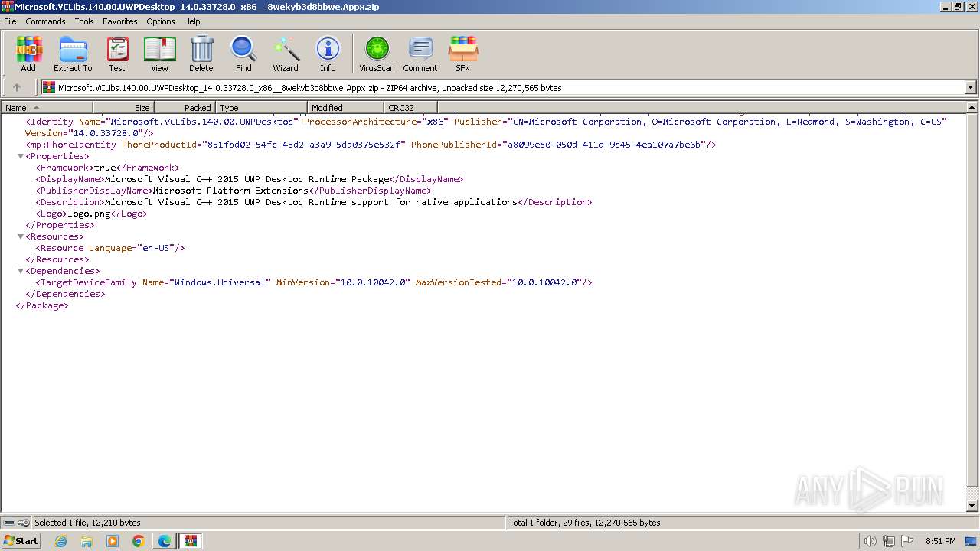Go up one folder level arrow
Viewport: 980px width, 551px height.
pos(17,87)
